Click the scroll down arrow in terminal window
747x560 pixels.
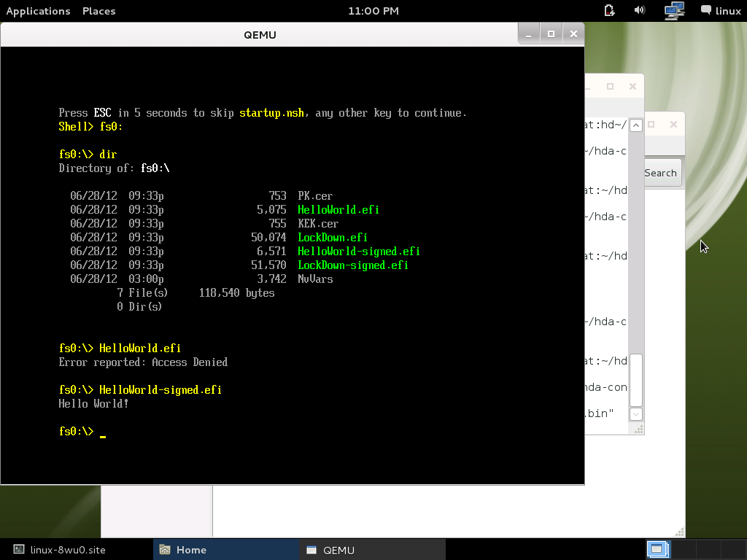[x=635, y=414]
